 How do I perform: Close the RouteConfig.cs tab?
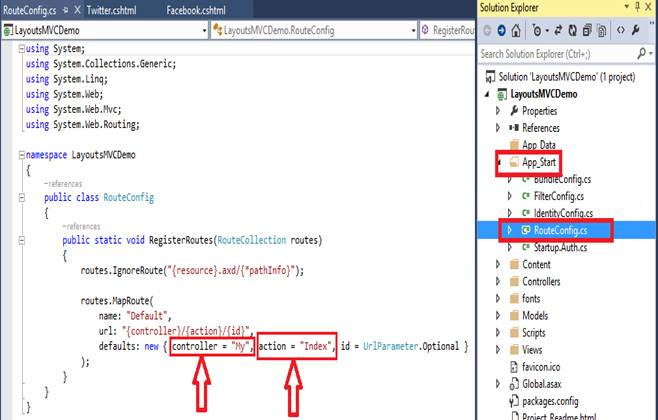[x=77, y=10]
